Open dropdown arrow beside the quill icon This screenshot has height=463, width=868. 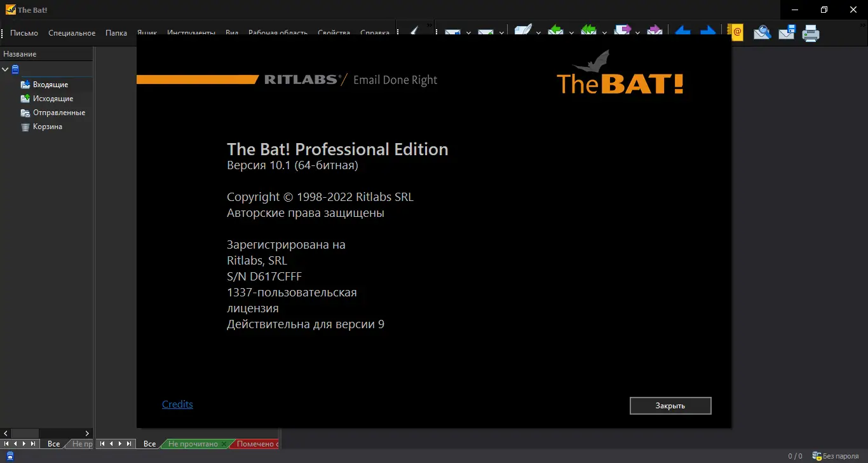point(538,32)
